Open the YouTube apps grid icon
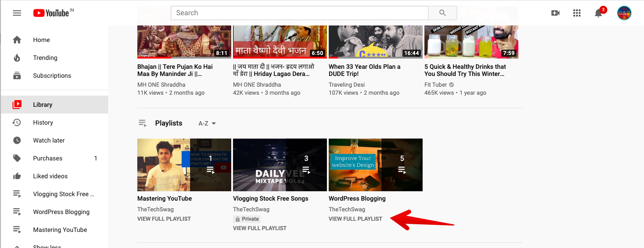 tap(577, 13)
